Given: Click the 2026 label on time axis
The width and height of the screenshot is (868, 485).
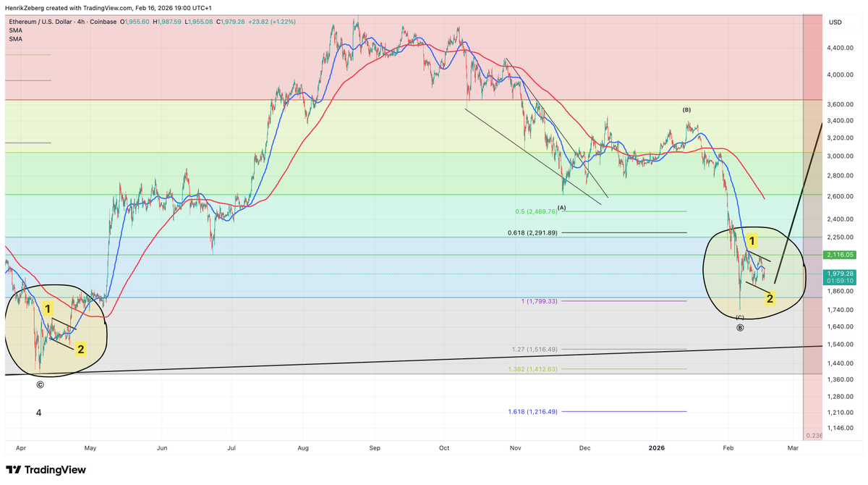Looking at the screenshot, I should [x=655, y=449].
